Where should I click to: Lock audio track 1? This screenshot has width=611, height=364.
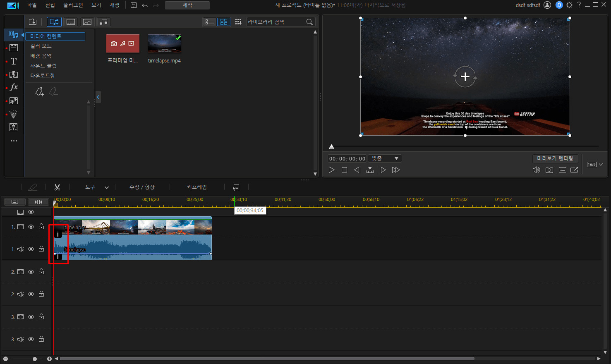[x=41, y=249]
